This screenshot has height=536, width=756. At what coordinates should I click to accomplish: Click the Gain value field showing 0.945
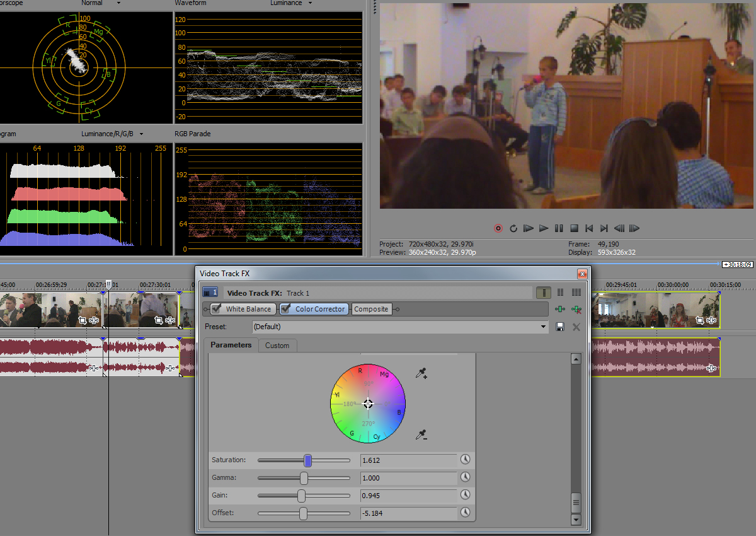pos(408,496)
